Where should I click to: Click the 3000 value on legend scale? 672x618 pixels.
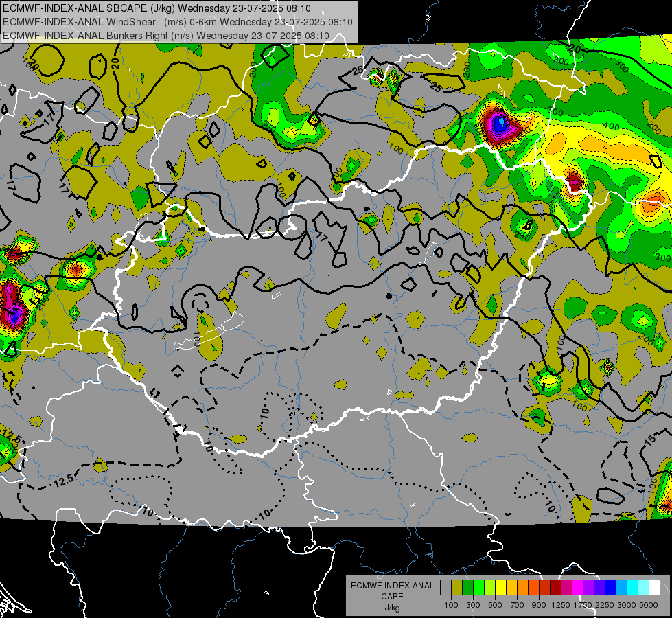(x=627, y=605)
